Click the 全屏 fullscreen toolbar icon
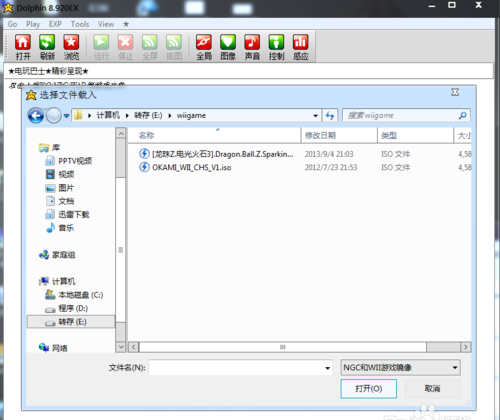 tap(150, 47)
